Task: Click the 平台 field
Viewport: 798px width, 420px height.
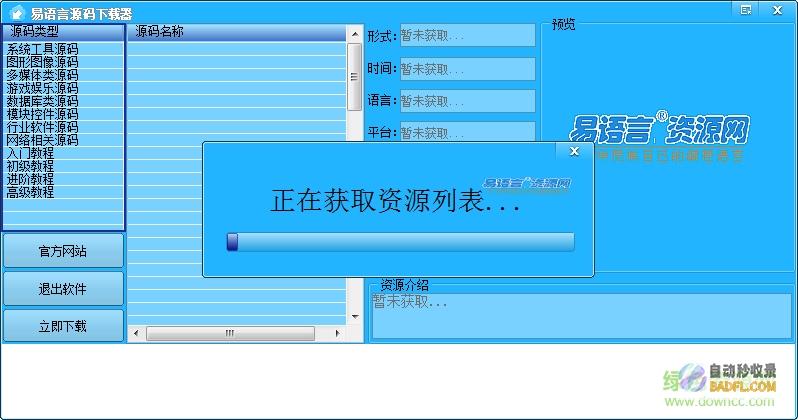Action: pos(467,132)
